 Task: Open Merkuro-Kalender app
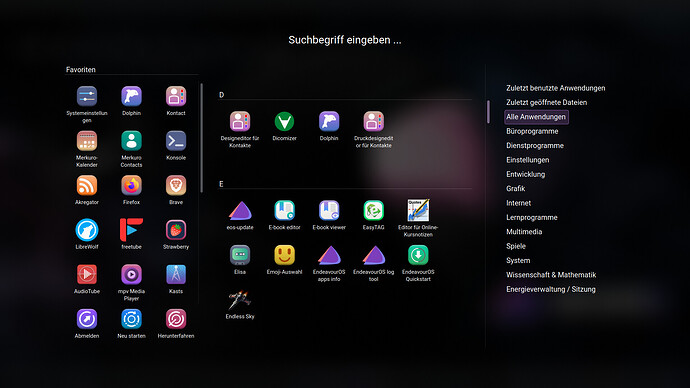click(87, 141)
